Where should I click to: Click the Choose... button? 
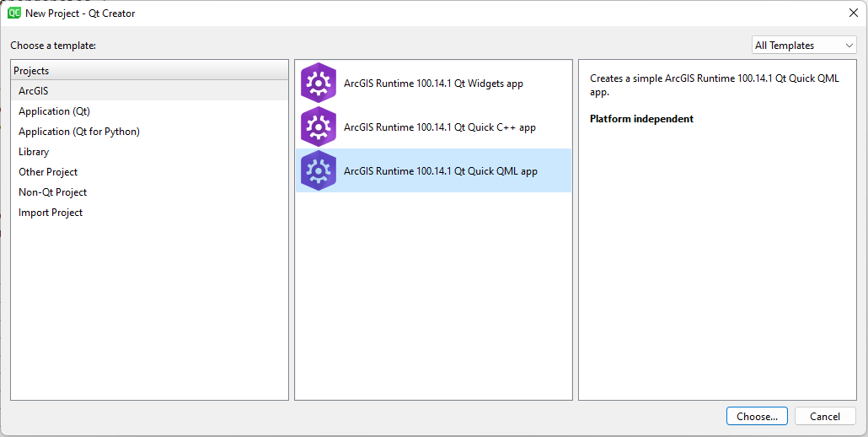pyautogui.click(x=757, y=417)
